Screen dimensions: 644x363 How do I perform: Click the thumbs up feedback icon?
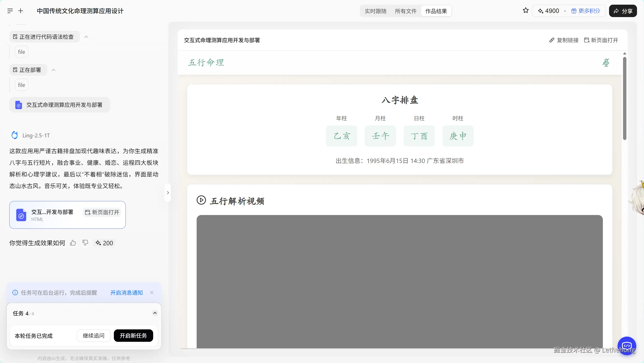(x=73, y=243)
